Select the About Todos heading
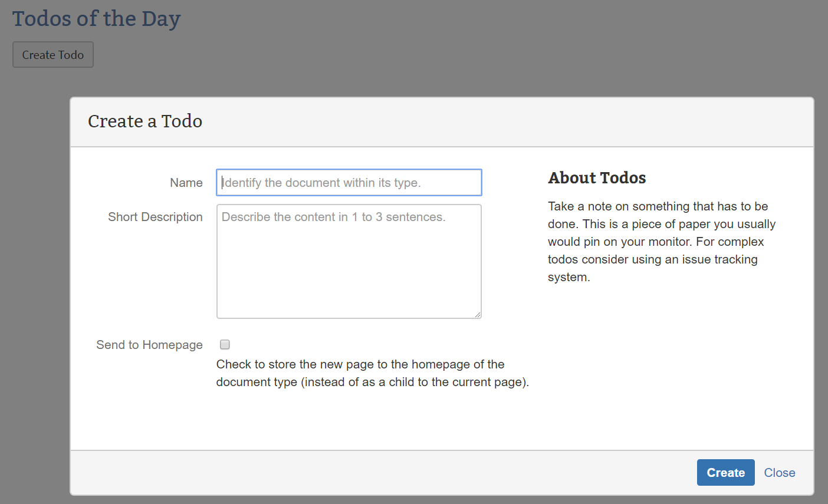 tap(597, 178)
